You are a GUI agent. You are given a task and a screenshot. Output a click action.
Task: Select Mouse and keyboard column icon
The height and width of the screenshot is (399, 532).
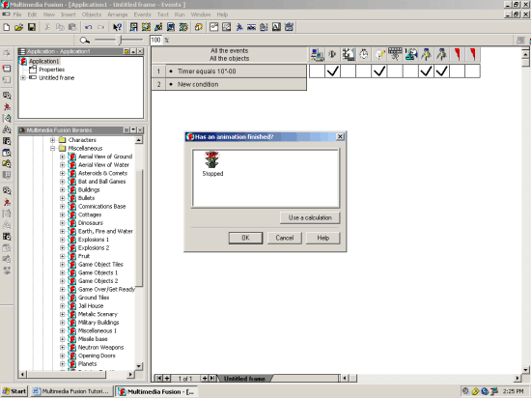pos(395,54)
